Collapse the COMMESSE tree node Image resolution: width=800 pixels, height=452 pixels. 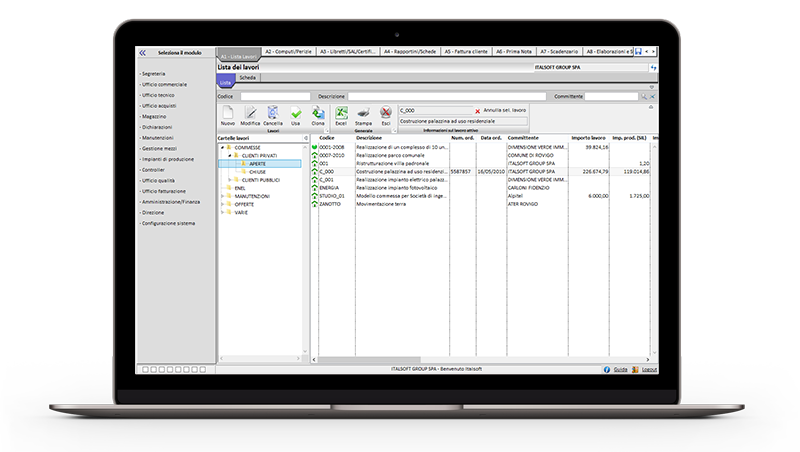222,147
